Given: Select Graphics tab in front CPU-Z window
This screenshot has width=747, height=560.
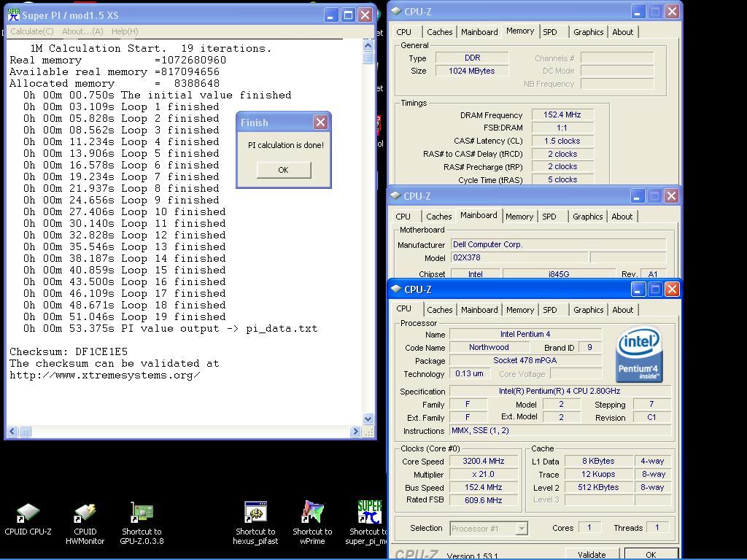Looking at the screenshot, I should (589, 309).
